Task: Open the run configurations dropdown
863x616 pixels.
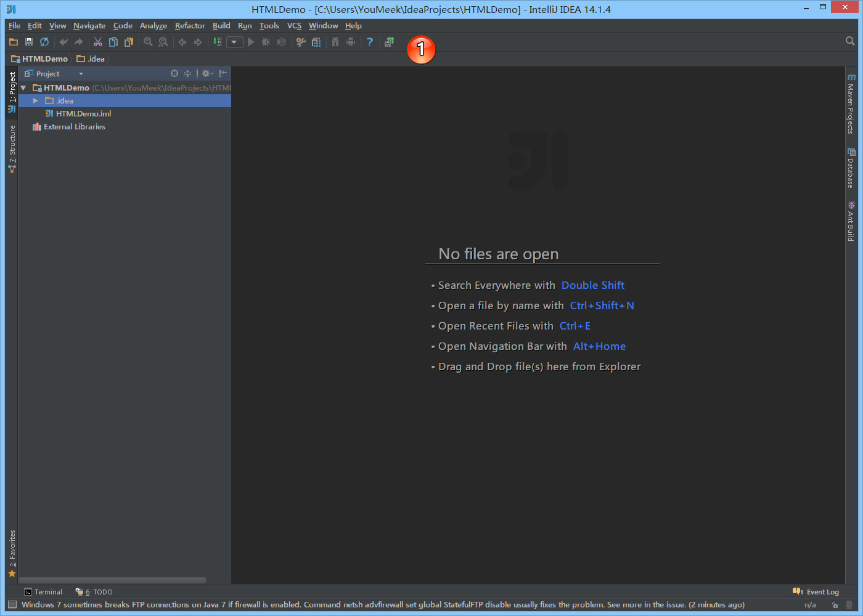Action: click(x=234, y=42)
